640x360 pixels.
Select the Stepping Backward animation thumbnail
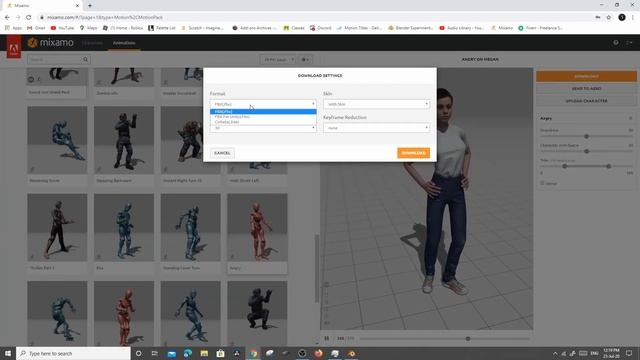click(124, 140)
